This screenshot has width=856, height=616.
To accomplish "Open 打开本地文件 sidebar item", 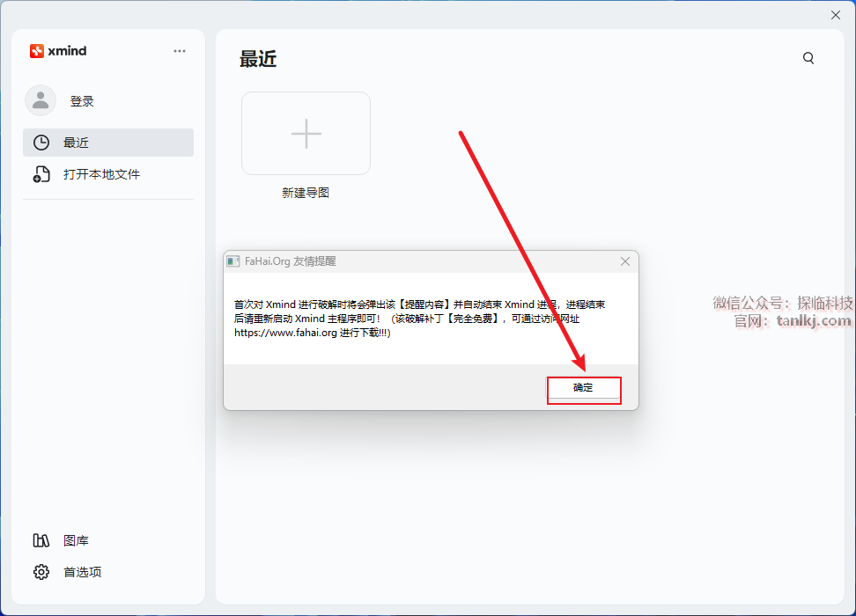I will click(108, 174).
